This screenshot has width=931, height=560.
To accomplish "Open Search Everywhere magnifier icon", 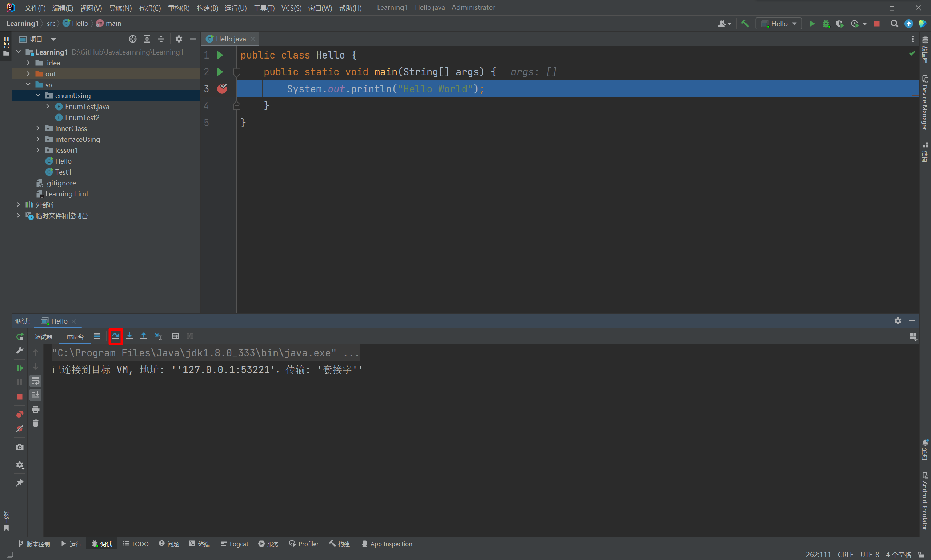I will point(894,24).
